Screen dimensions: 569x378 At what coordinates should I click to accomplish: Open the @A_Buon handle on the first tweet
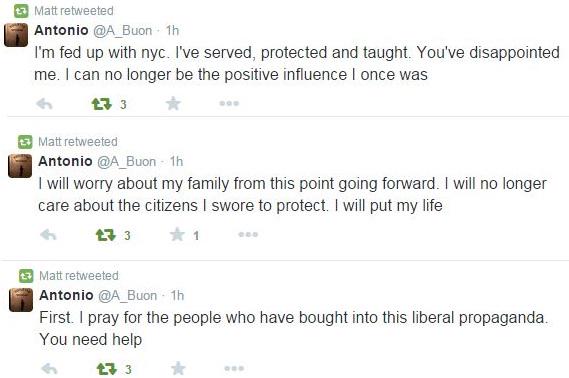coord(123,30)
